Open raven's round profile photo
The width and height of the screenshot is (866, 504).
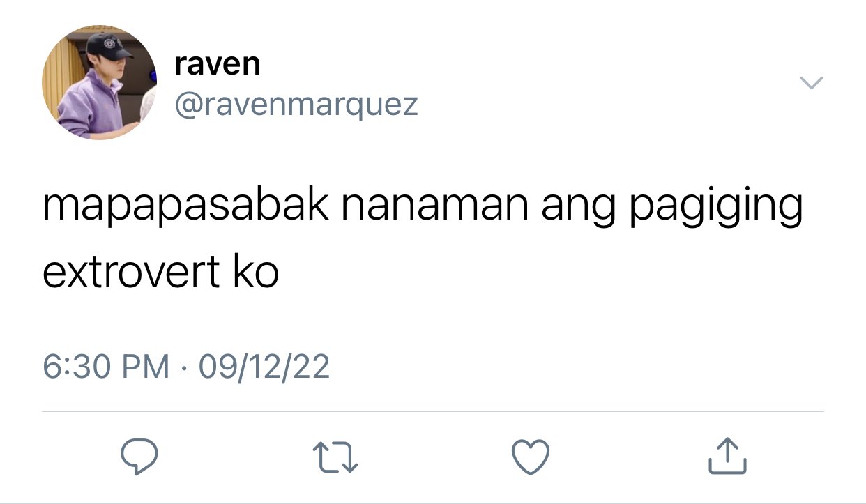(100, 84)
